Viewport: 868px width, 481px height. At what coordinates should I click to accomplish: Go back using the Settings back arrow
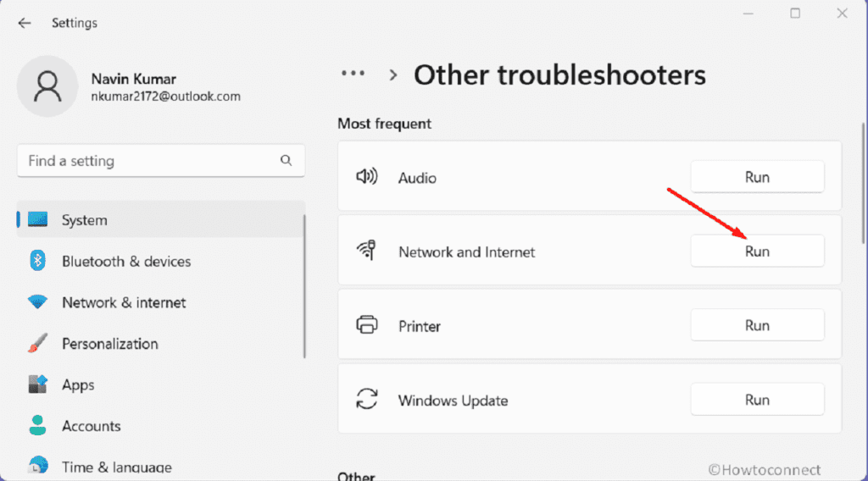25,23
